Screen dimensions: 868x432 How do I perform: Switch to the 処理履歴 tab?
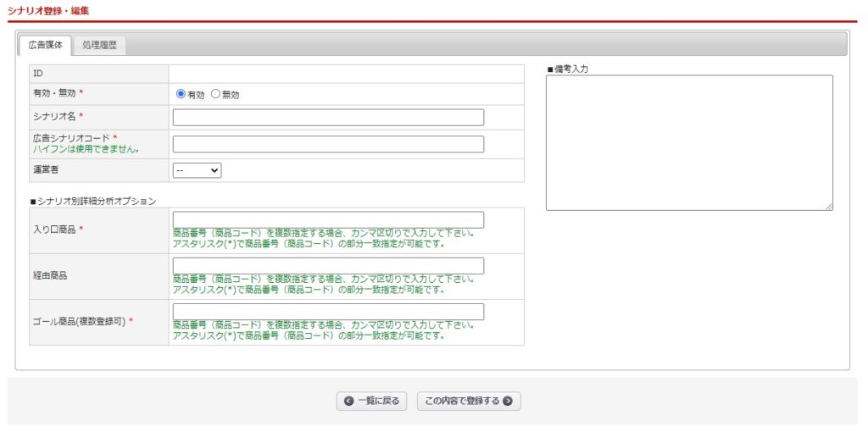click(100, 46)
